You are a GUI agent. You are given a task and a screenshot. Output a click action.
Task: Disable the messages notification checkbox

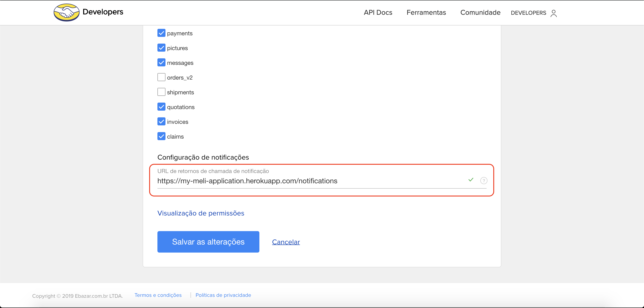161,62
